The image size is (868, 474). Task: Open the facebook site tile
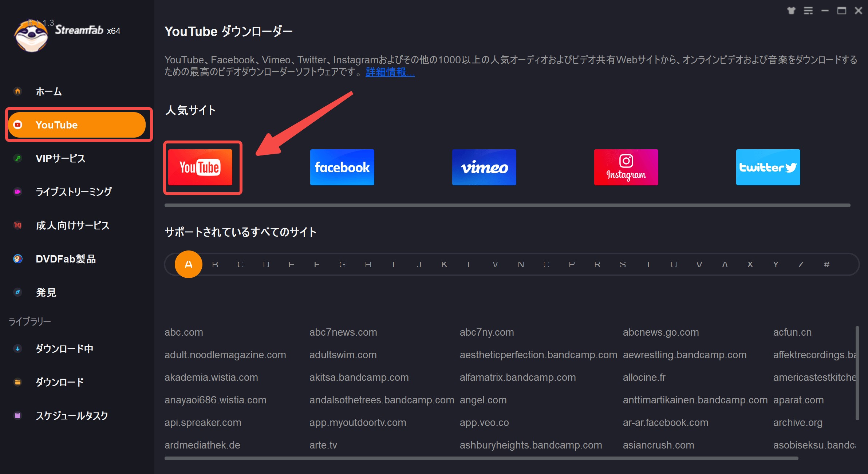(x=342, y=167)
